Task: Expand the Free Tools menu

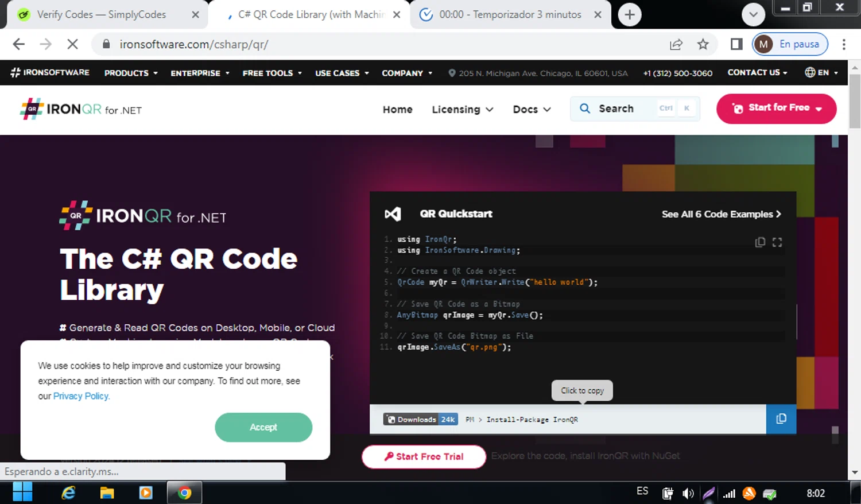Action: 272,73
